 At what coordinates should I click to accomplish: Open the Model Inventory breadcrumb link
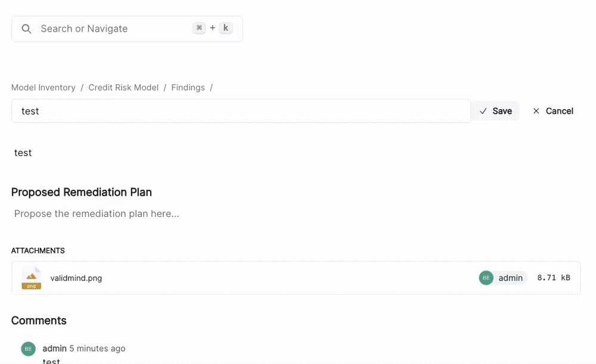pos(44,87)
